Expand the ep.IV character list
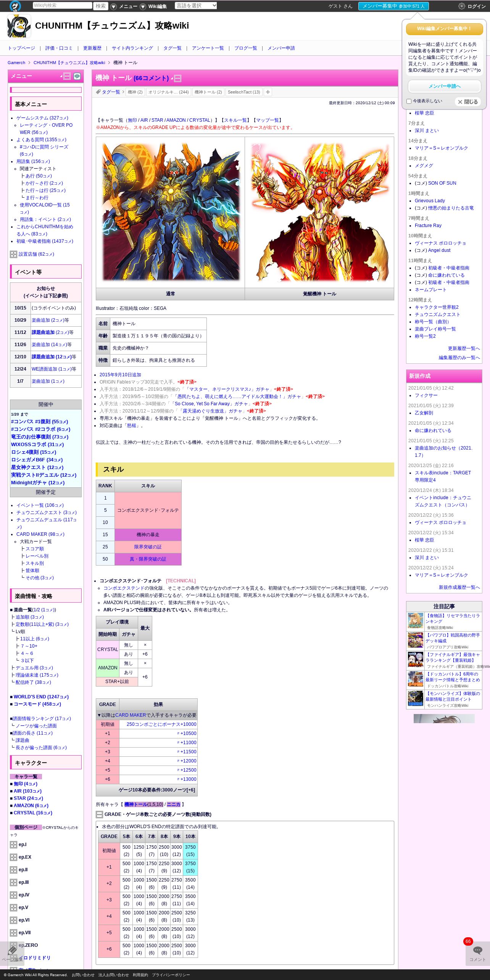 [13, 895]
